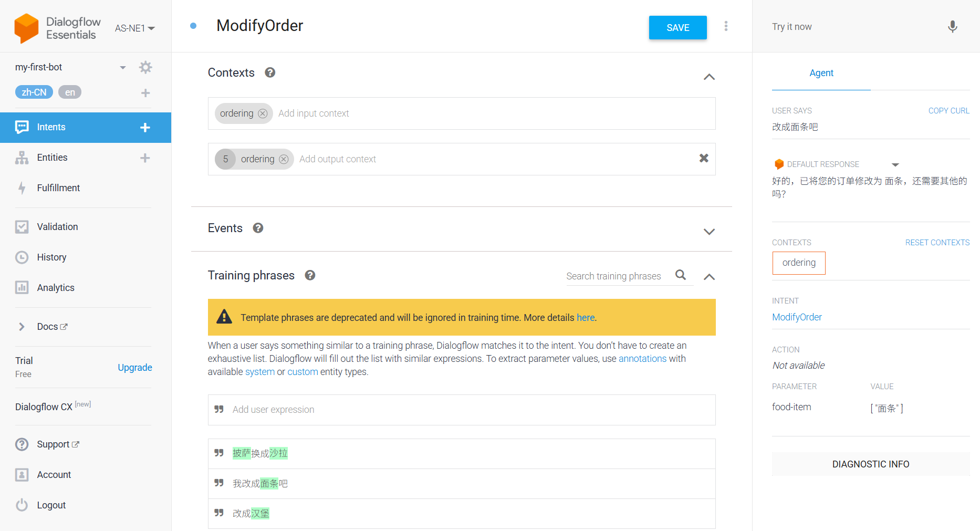Open the agent settings gear

pyautogui.click(x=145, y=67)
